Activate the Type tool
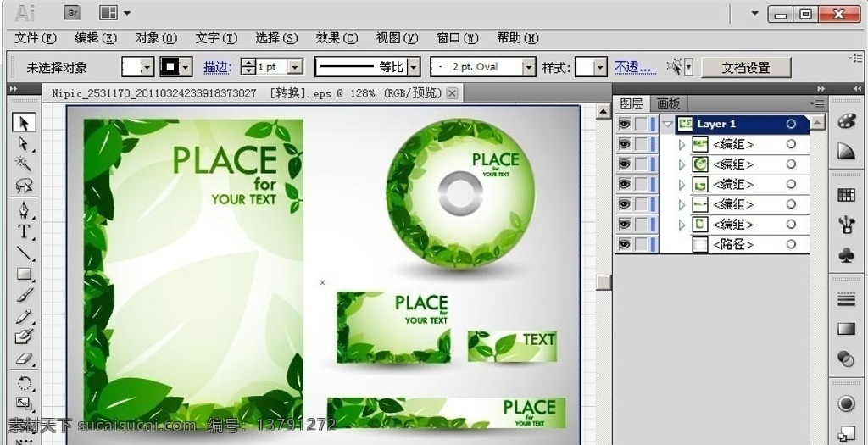The height and width of the screenshot is (445, 868). point(24,231)
